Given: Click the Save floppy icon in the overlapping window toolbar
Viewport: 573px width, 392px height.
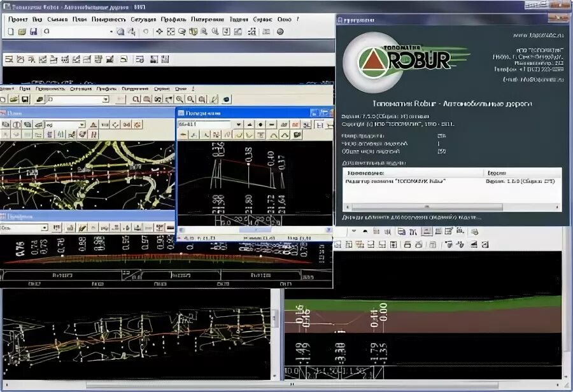Looking at the screenshot, I should (25, 99).
